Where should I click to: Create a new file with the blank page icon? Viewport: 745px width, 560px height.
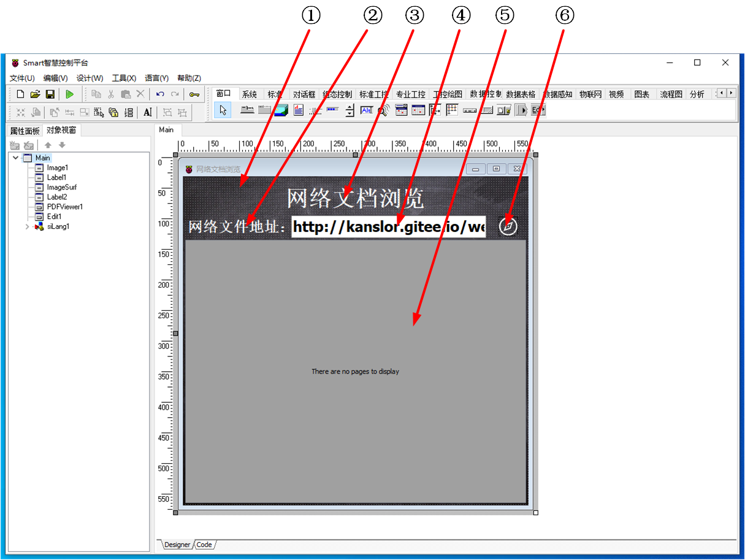[20, 94]
